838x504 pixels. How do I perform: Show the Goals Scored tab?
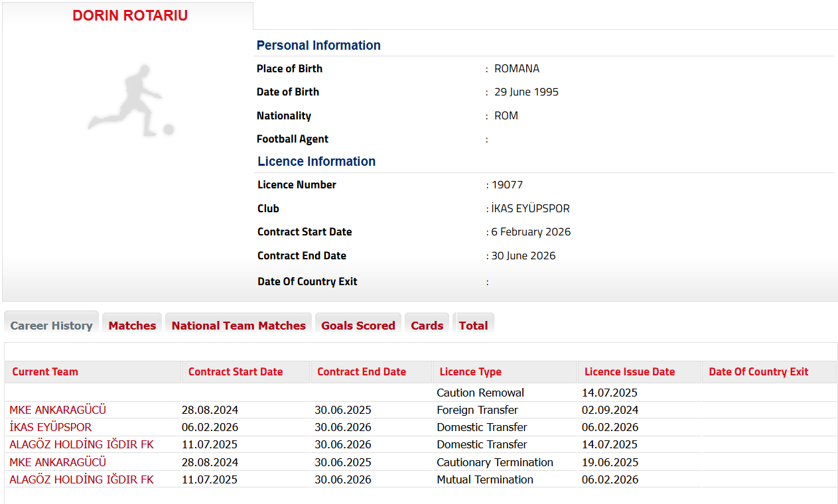click(x=358, y=326)
